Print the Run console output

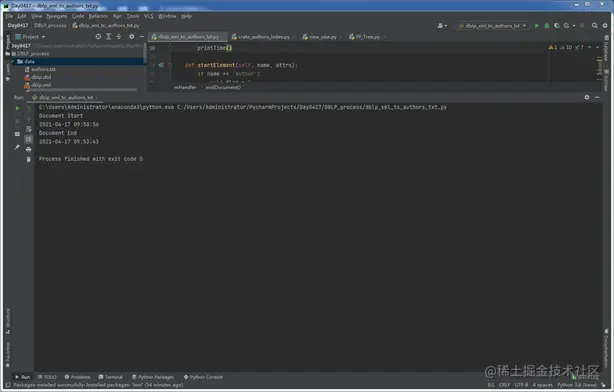[x=29, y=149]
